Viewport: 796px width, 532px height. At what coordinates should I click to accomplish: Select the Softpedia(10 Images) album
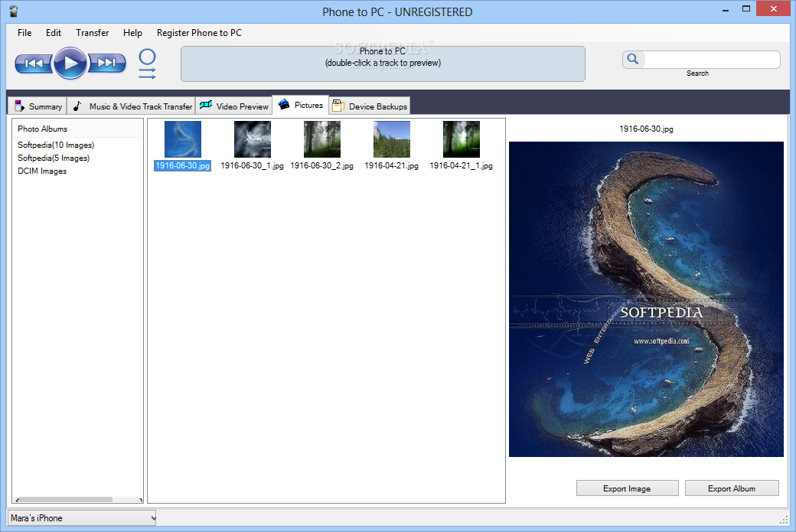(56, 145)
